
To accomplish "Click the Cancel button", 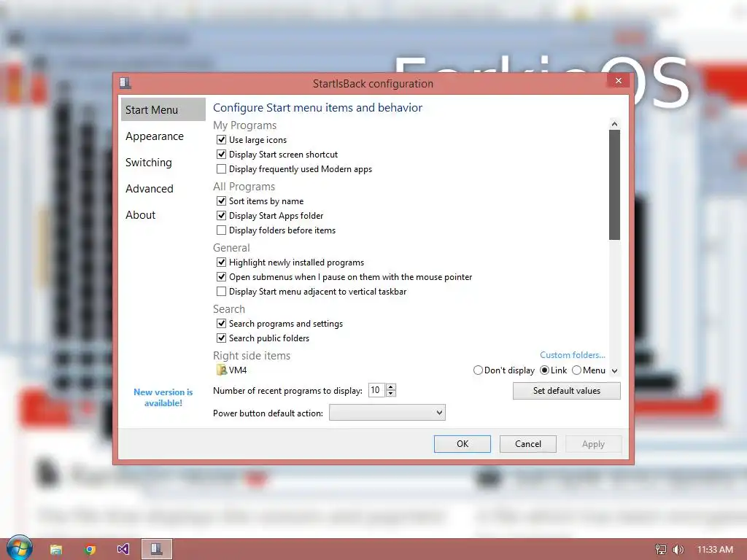I will point(528,444).
